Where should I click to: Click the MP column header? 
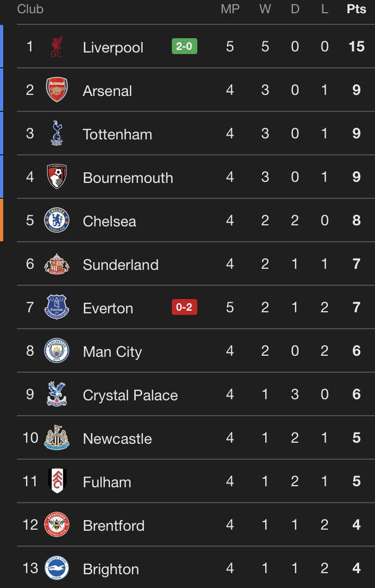[x=230, y=10]
